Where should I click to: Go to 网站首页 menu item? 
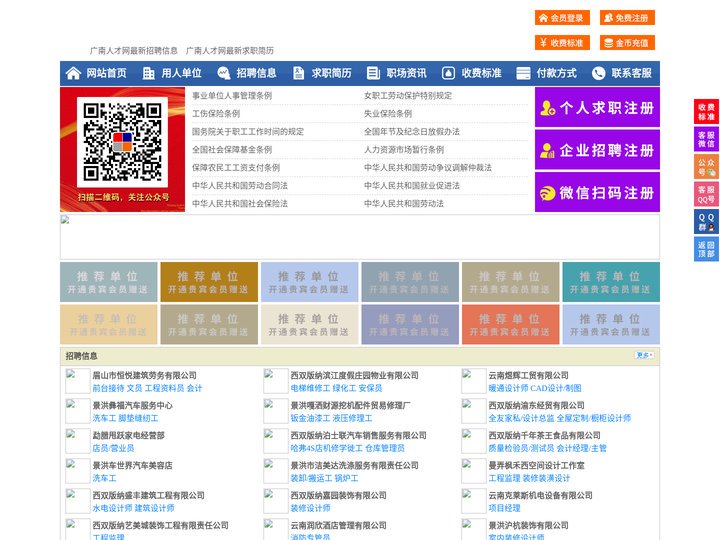pos(107,73)
